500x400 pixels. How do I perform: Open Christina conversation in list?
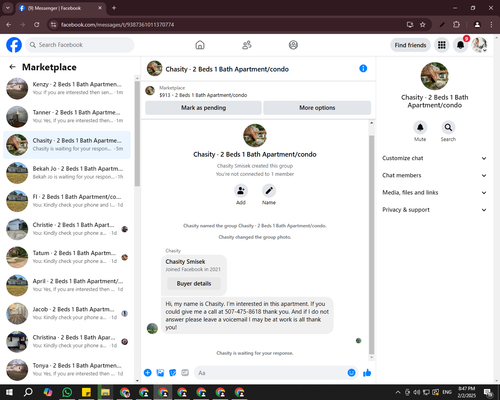pyautogui.click(x=67, y=342)
